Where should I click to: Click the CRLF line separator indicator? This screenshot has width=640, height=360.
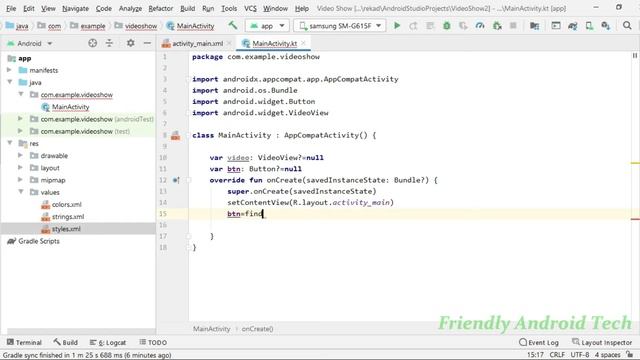point(557,355)
